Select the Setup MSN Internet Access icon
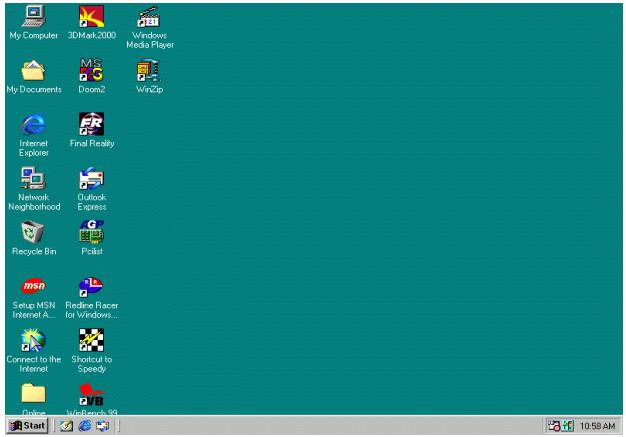 (x=34, y=286)
